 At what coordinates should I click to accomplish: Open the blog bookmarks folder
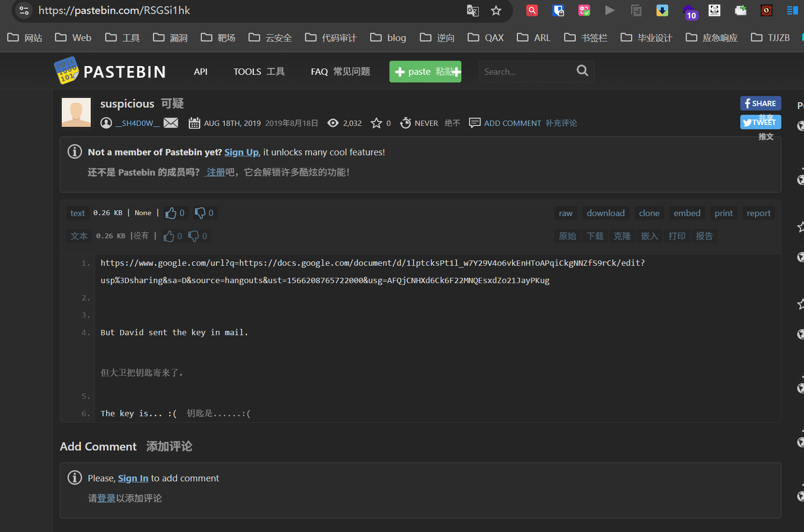(388, 38)
